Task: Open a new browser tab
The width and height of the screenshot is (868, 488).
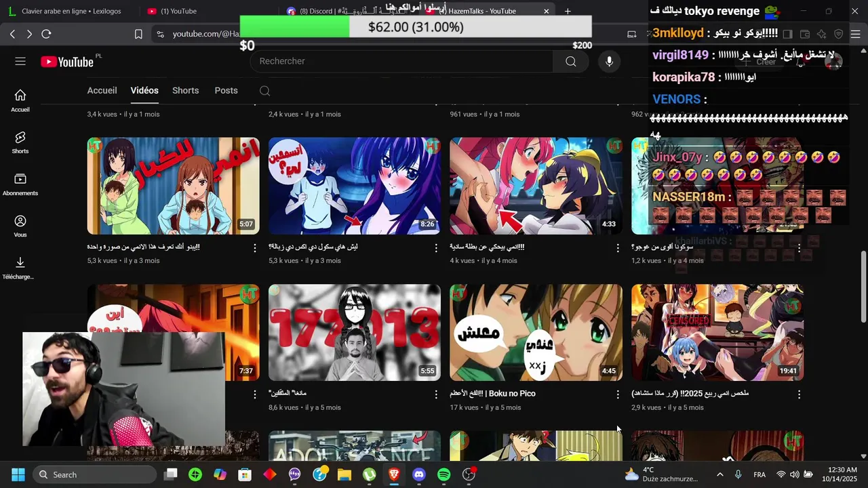Action: coord(568,11)
